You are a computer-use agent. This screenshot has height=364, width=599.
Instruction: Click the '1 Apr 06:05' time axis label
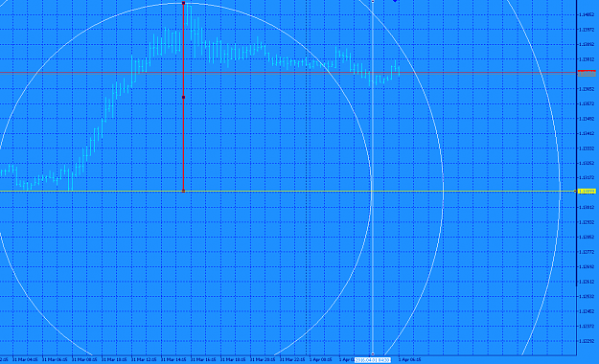pyautogui.click(x=409, y=360)
